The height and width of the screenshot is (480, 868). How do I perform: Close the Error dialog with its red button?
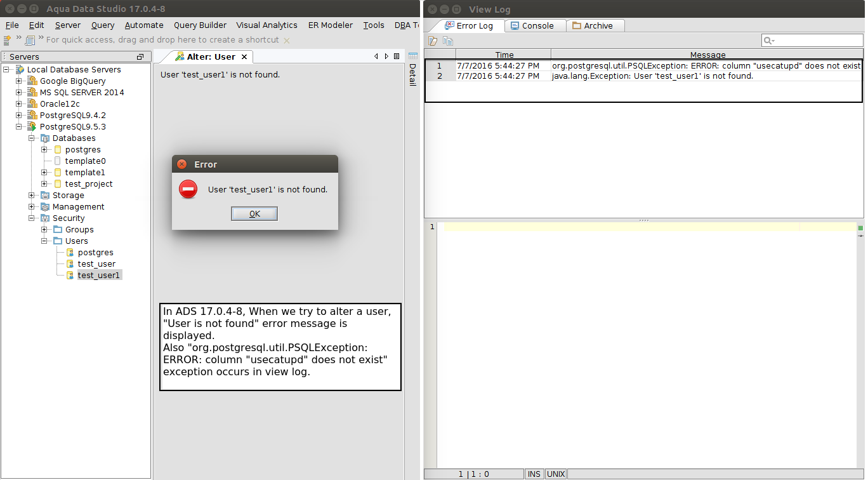(182, 164)
